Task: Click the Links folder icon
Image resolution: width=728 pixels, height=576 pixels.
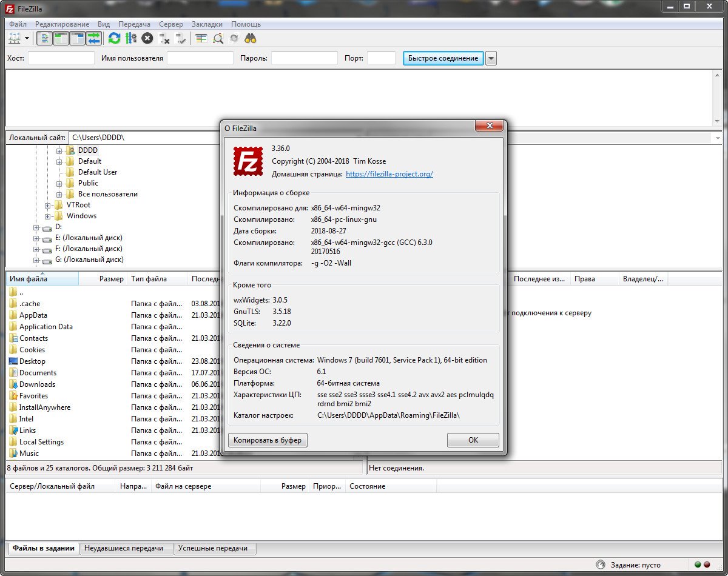Action: pos(14,430)
